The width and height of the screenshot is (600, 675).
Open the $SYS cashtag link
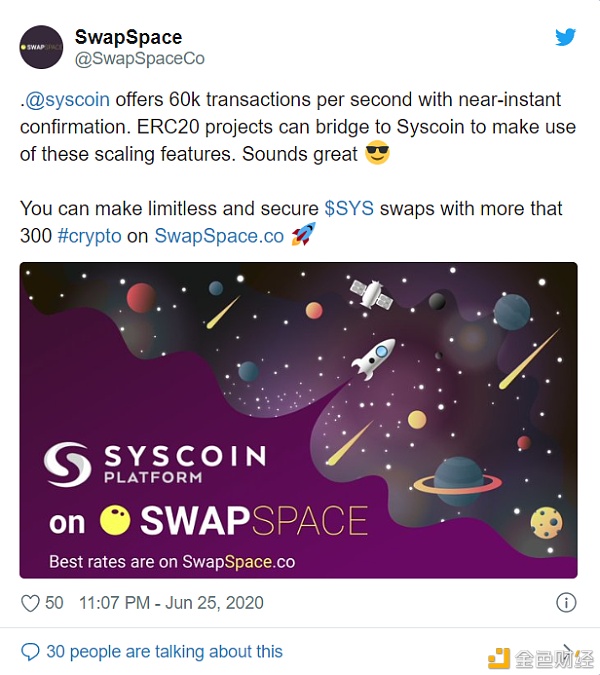coord(349,209)
